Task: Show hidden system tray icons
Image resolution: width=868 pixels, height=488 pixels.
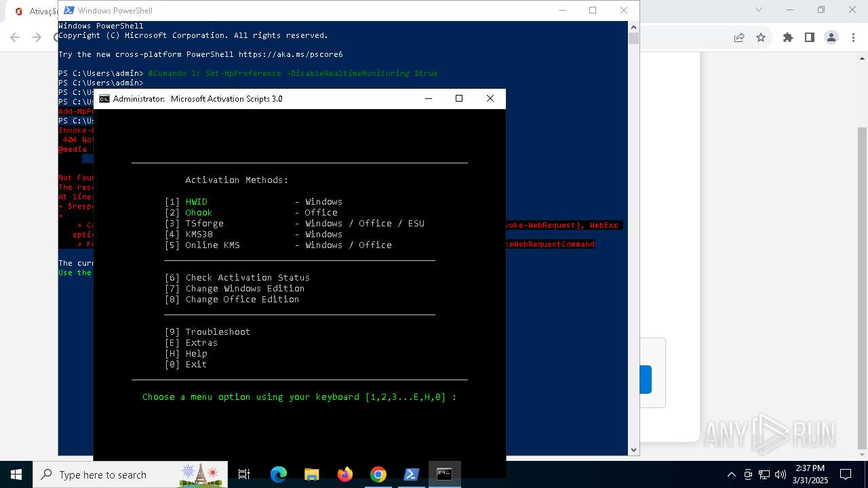Action: coord(731,474)
